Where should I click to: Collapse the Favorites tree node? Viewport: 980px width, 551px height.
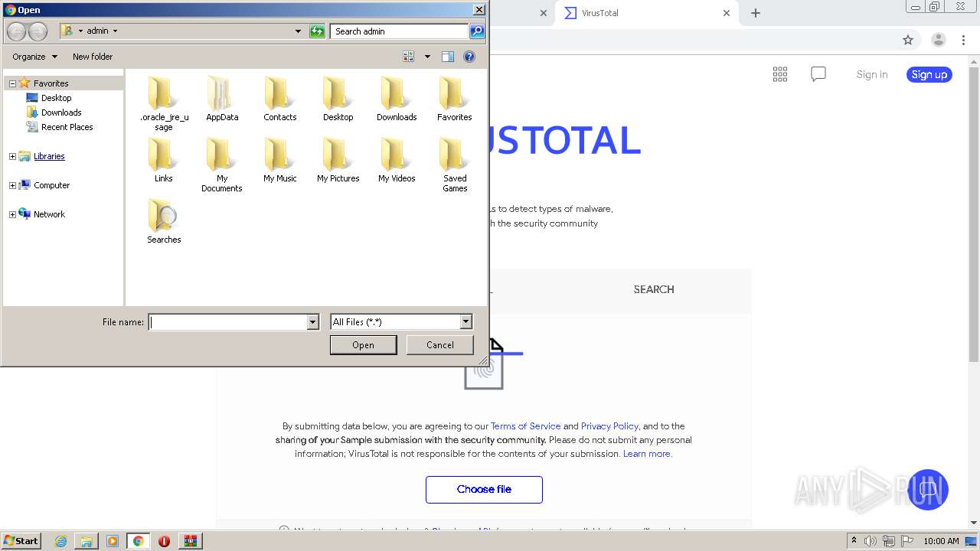[12, 83]
